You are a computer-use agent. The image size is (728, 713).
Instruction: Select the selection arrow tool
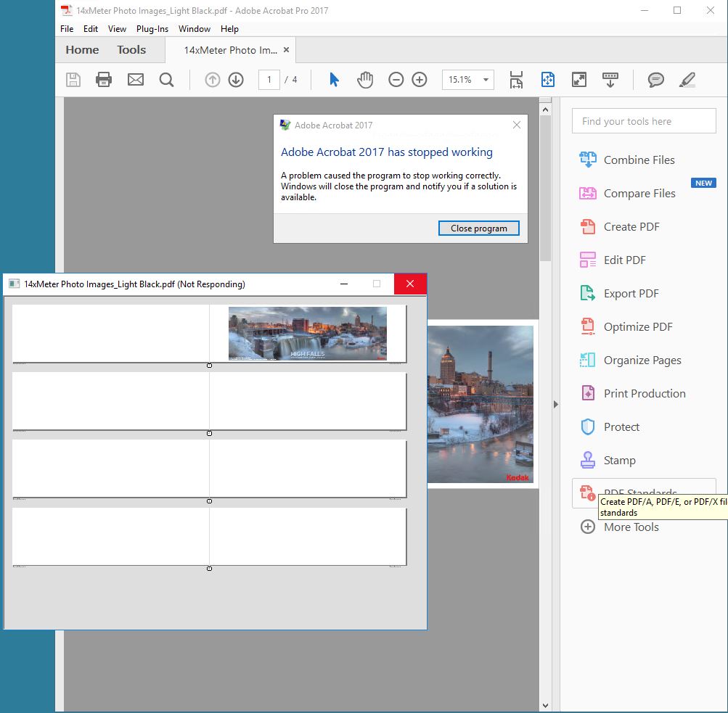(x=334, y=80)
